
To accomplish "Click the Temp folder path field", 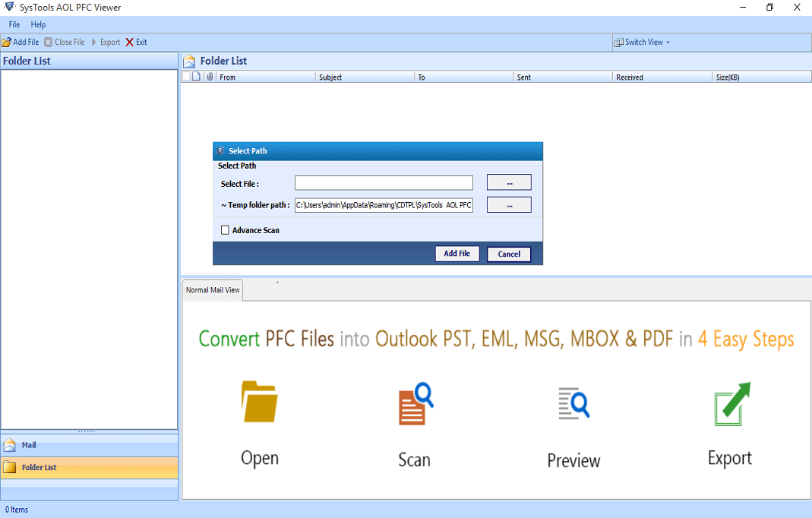I will 384,205.
